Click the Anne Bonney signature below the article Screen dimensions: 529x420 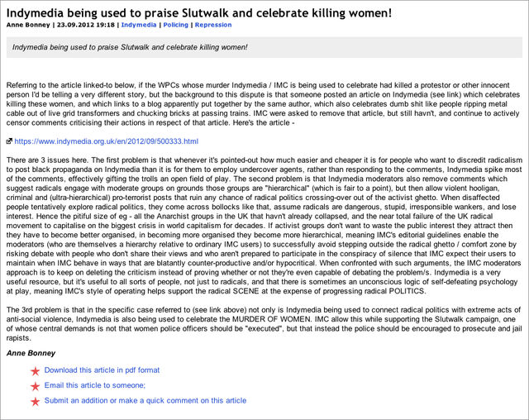32,353
